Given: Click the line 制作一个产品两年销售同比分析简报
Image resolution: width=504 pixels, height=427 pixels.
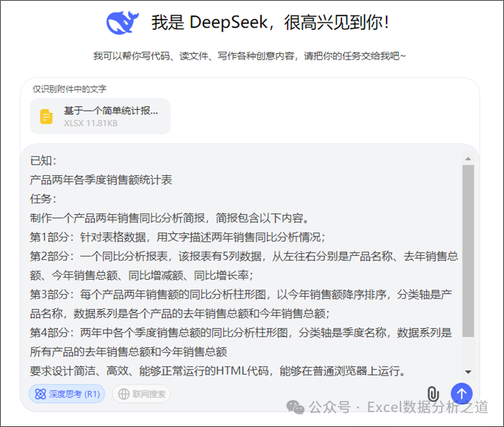Looking at the screenshot, I should tap(170, 218).
